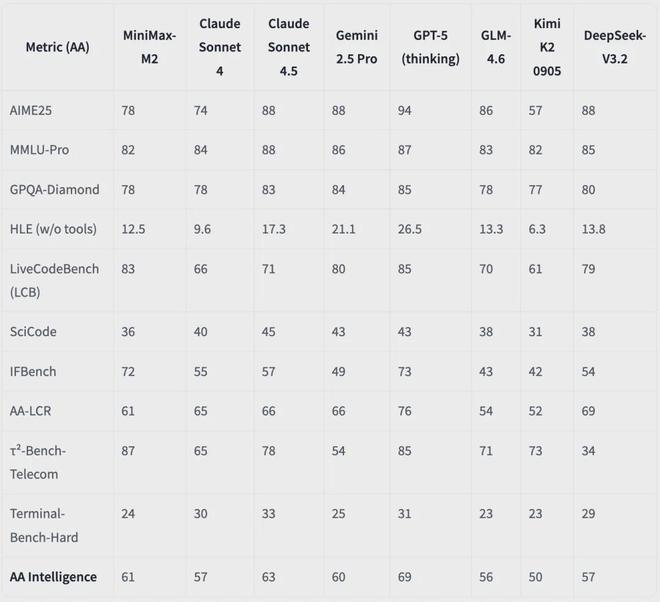Click the SciCode row label

33,331
